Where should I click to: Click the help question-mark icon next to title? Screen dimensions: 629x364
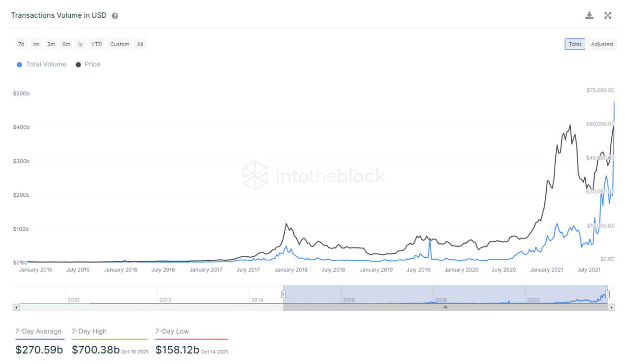coord(115,15)
